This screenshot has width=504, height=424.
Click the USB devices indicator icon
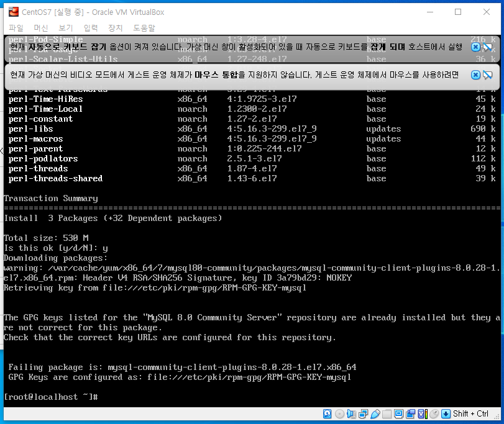(x=375, y=414)
